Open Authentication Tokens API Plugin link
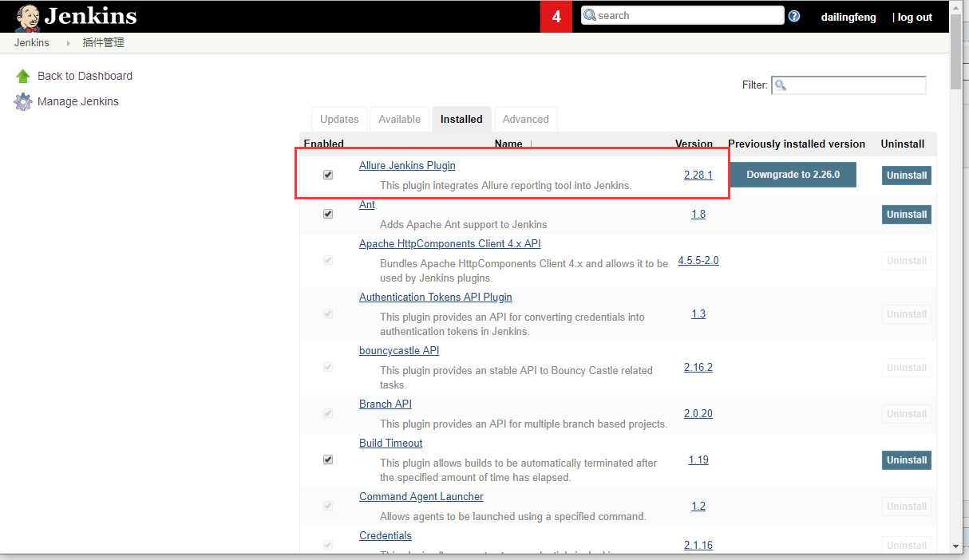Screen dimensions: 969x560 [436, 297]
